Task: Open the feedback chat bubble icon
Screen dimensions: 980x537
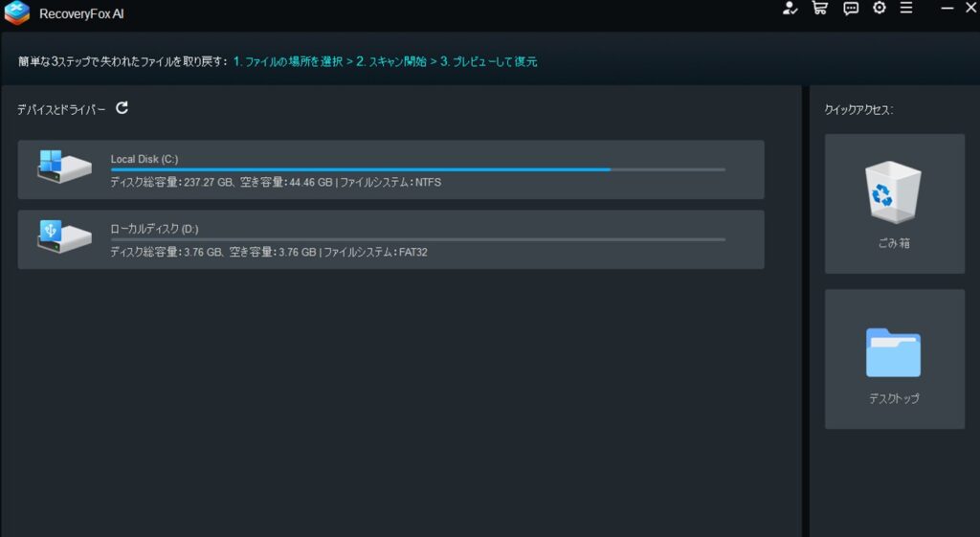Action: click(x=850, y=9)
